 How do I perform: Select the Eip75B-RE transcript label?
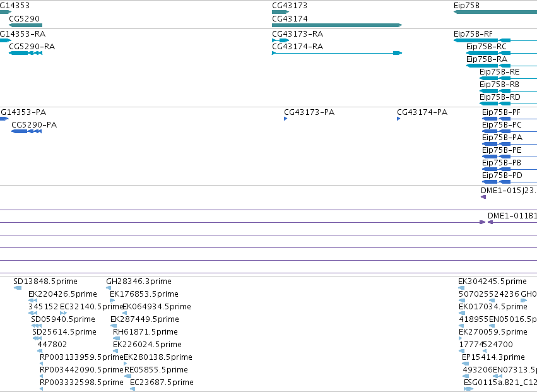point(500,71)
